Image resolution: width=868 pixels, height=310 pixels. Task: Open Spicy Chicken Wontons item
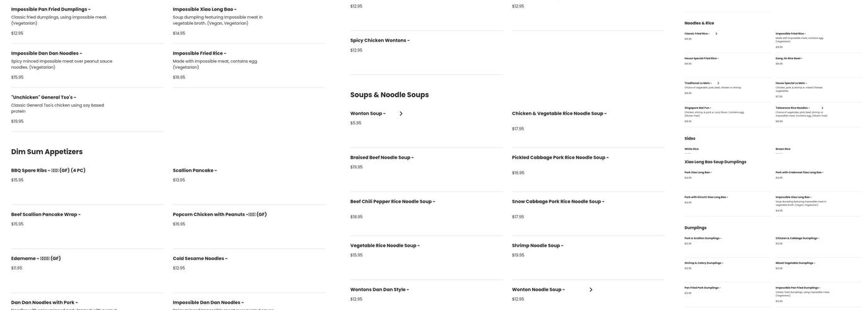[x=379, y=40]
